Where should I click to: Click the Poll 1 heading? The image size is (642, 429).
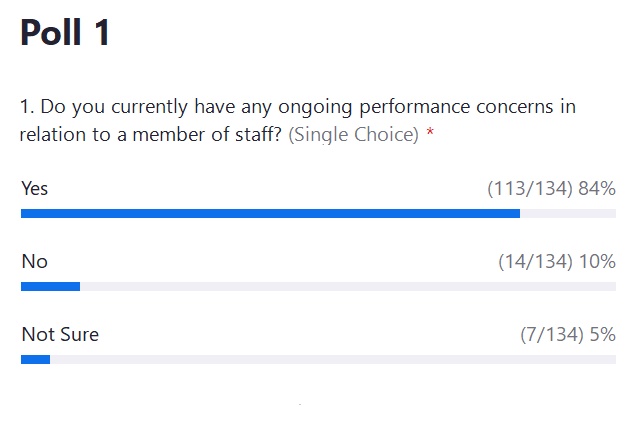coord(65,32)
